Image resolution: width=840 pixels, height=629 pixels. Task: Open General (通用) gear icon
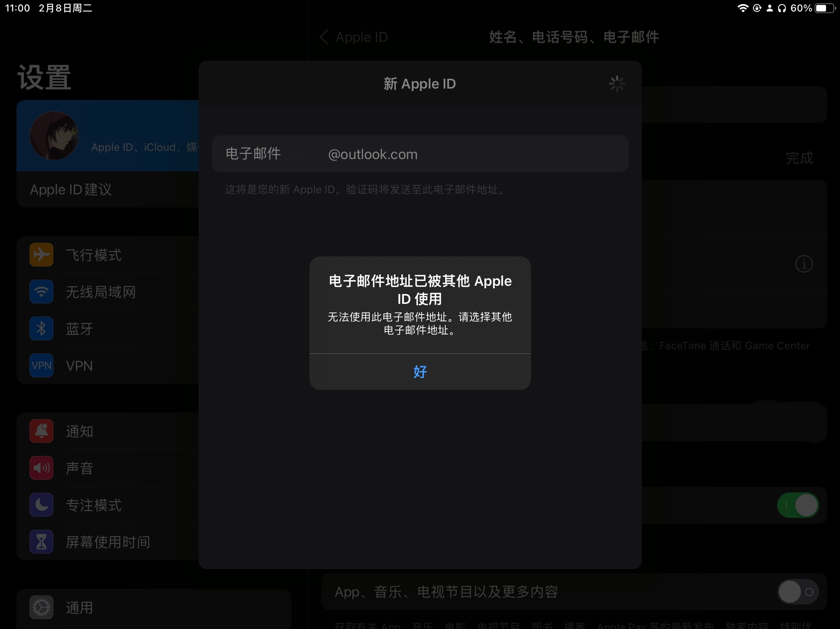pos(41,607)
